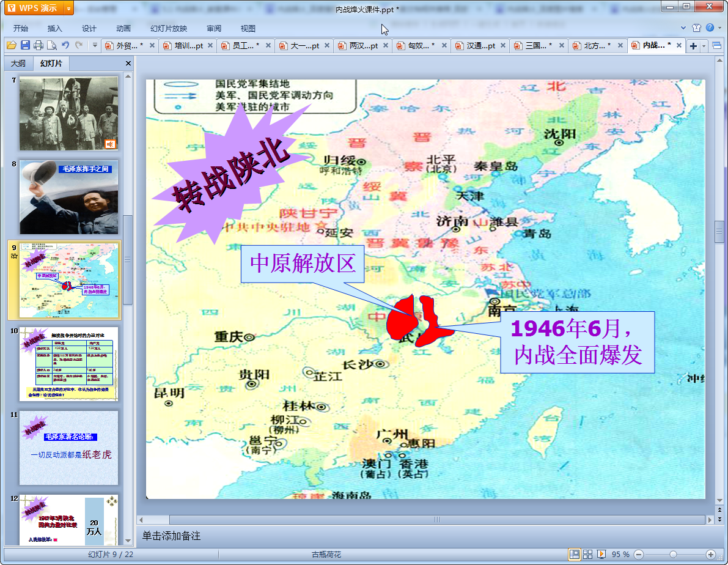
Task: Add a new document tab with plus
Action: click(x=693, y=46)
